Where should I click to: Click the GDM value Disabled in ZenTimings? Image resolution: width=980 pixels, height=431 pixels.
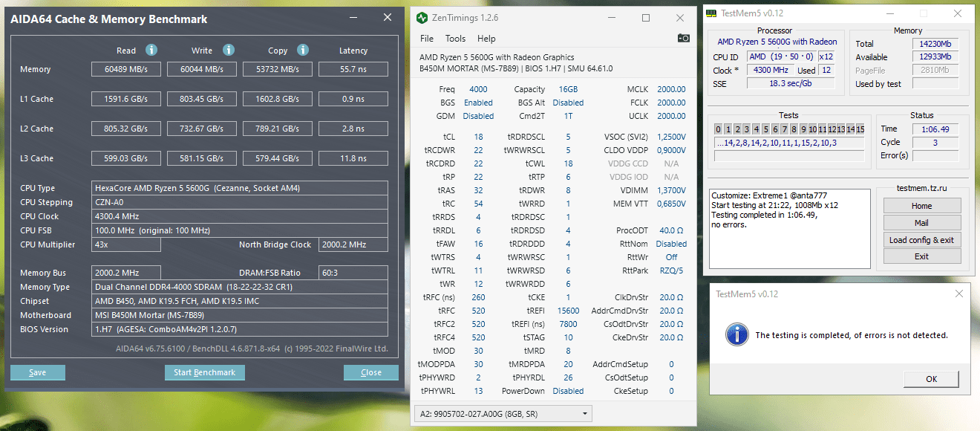click(x=478, y=116)
